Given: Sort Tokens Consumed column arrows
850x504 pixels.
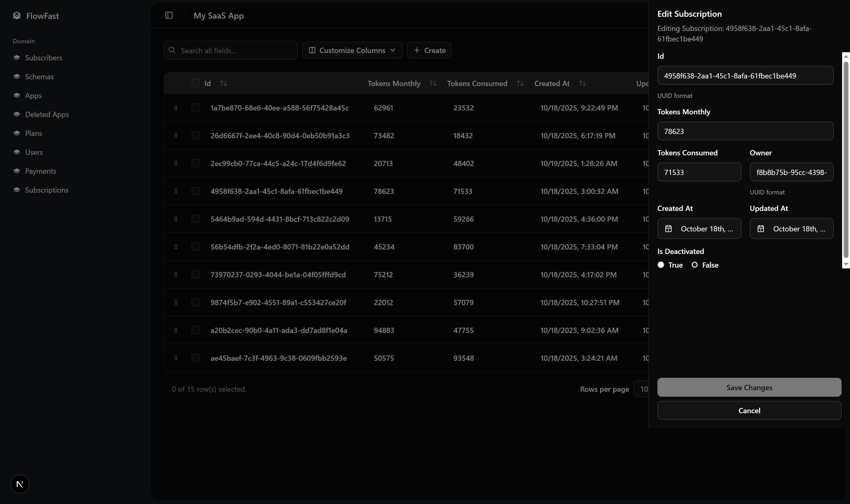Looking at the screenshot, I should (520, 83).
